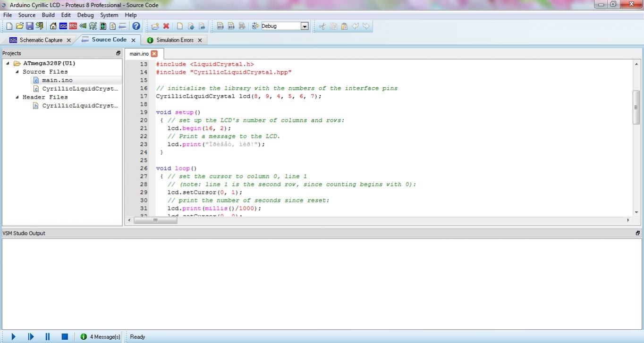
Task: Open the blue Help question mark icon
Action: [x=136, y=26]
